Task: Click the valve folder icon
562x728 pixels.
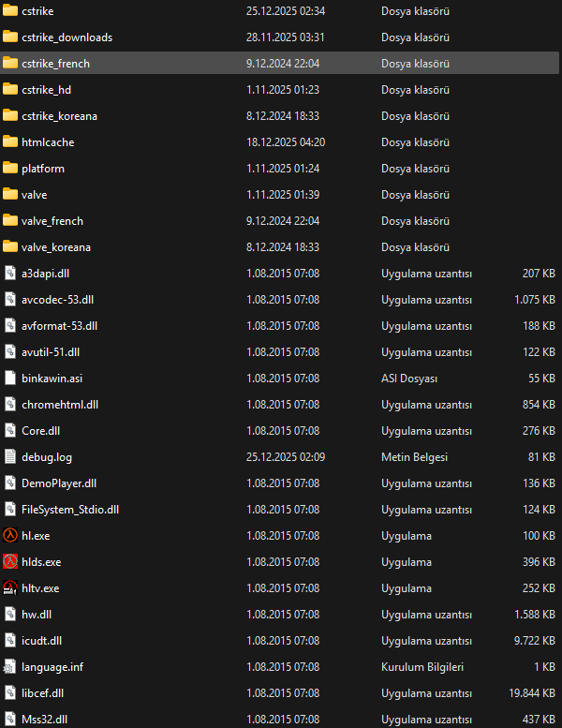Action: pyautogui.click(x=10, y=194)
